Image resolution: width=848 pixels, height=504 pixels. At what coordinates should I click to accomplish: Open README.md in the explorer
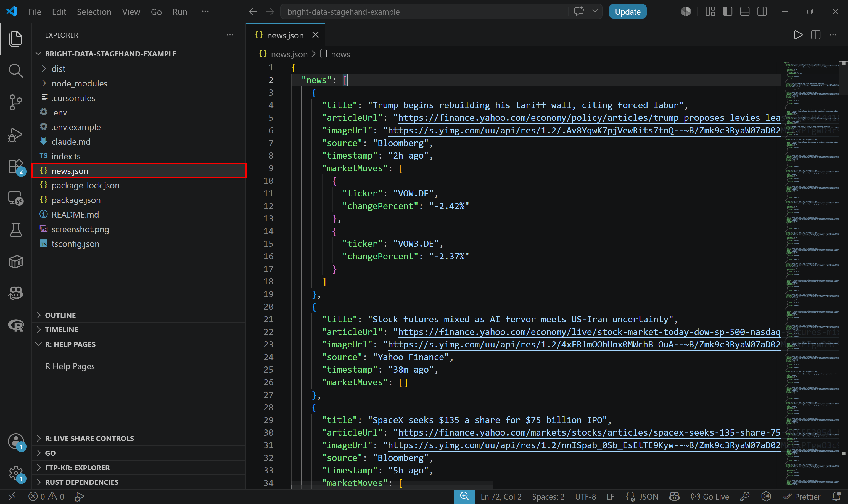[139, 215]
